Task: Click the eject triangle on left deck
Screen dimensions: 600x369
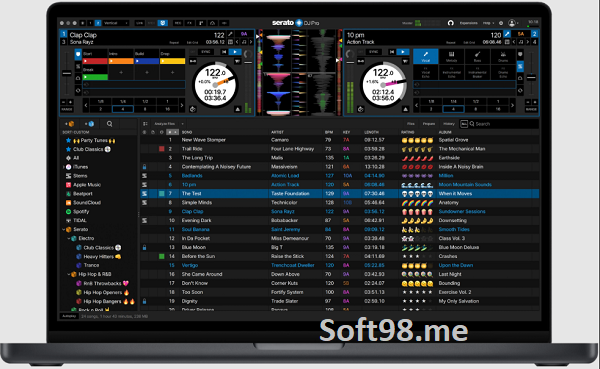Action: click(238, 109)
